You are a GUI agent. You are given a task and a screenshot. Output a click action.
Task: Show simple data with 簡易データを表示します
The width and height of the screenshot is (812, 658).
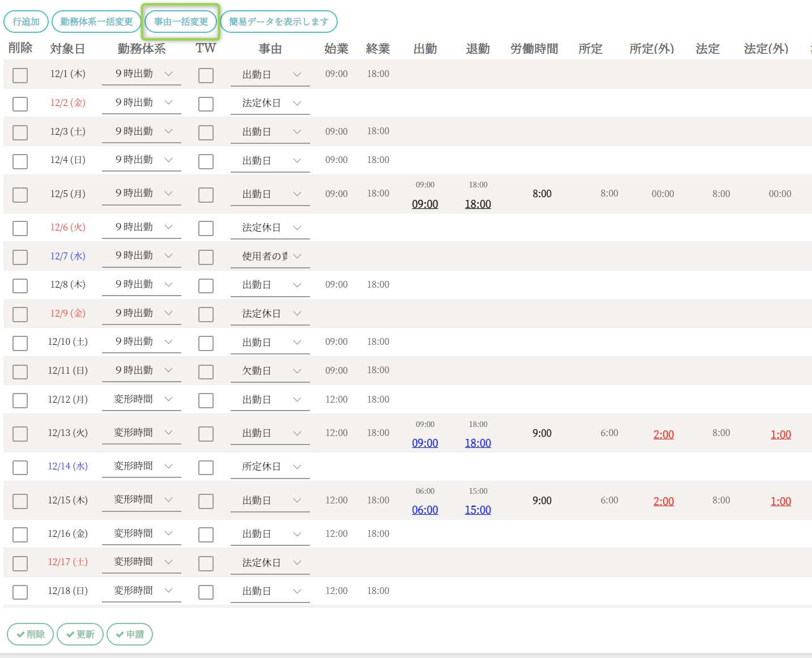[278, 22]
